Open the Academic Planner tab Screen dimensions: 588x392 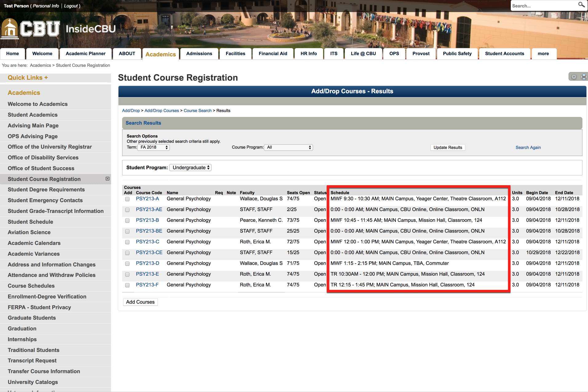click(85, 54)
